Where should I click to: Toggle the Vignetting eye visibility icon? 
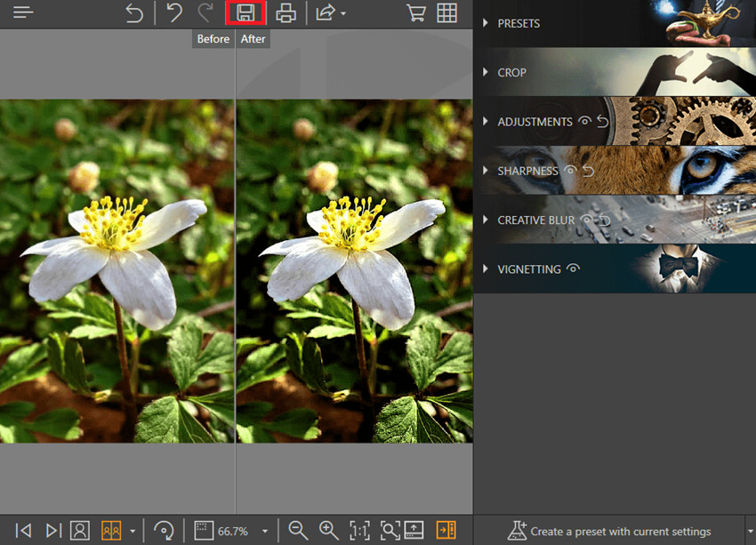[573, 268]
